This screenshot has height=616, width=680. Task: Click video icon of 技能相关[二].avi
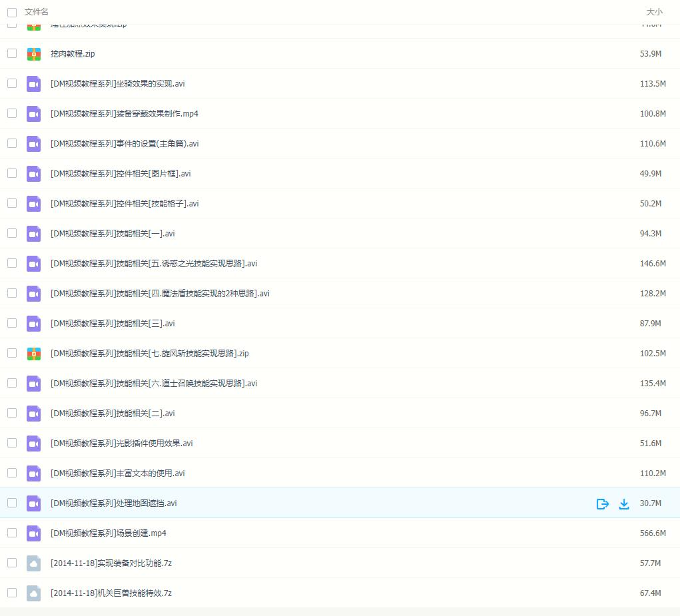coord(34,413)
